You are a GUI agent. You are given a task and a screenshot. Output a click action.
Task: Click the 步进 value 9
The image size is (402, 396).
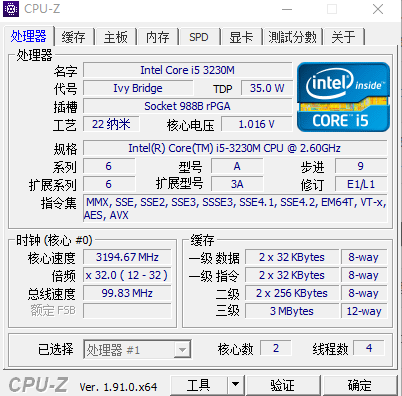(361, 166)
